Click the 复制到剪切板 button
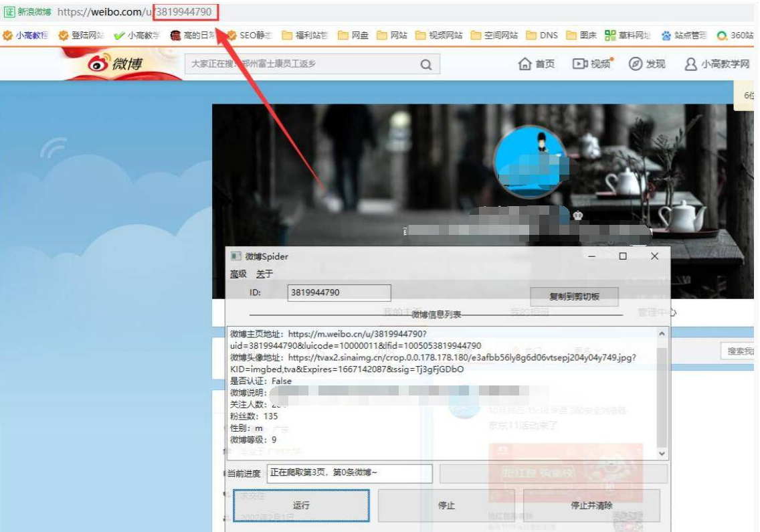This screenshot has height=532, width=760. click(575, 296)
